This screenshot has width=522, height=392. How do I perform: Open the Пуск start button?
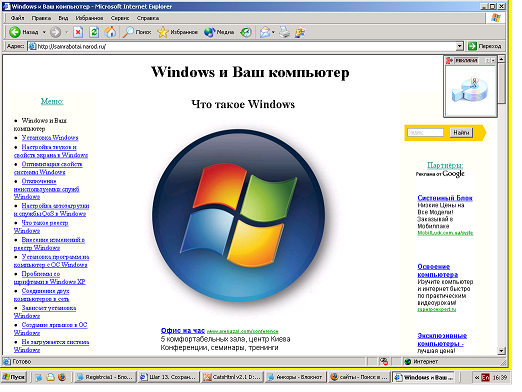14,377
